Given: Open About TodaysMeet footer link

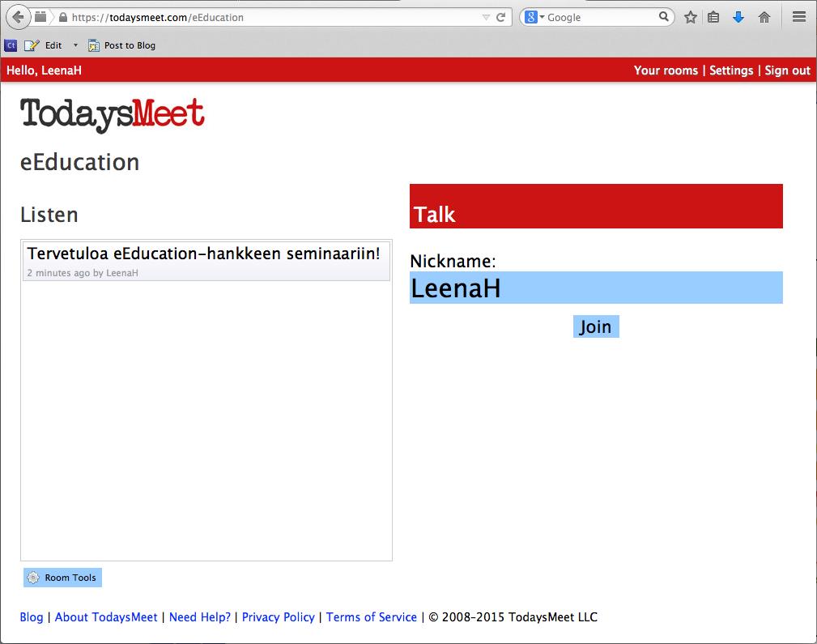Looking at the screenshot, I should pyautogui.click(x=106, y=617).
